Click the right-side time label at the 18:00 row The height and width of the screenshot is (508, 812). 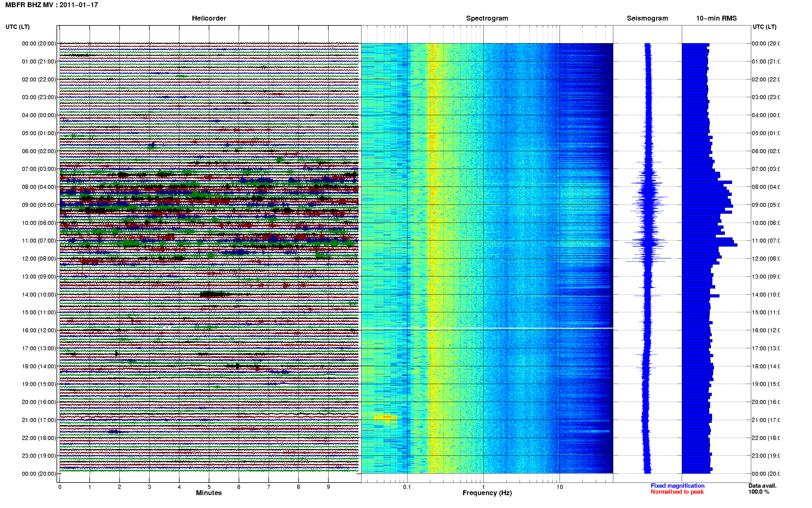[766, 366]
